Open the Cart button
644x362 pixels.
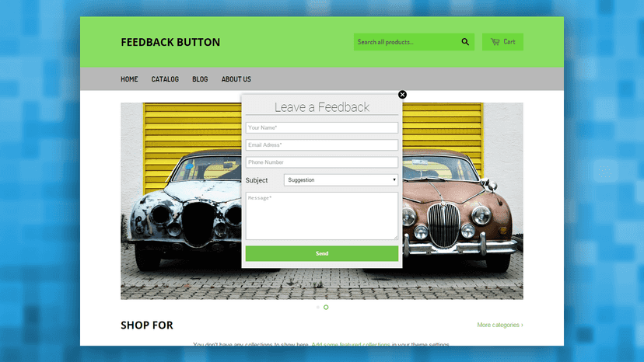point(502,42)
